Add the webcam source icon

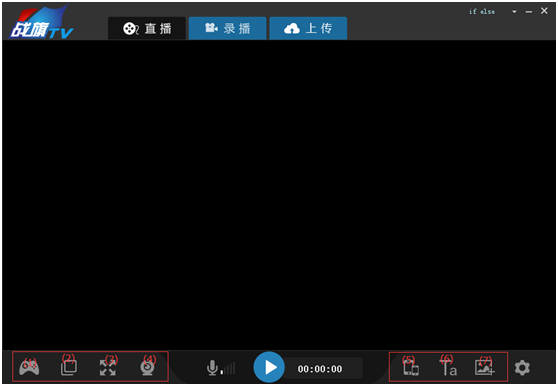point(147,368)
